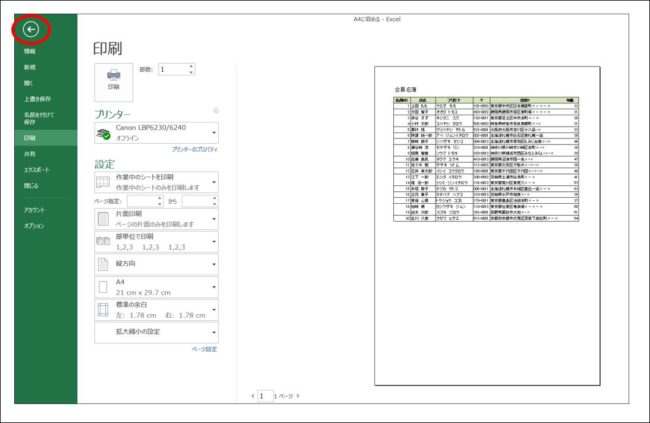Click the printer info icon beside プリンター

point(216,110)
